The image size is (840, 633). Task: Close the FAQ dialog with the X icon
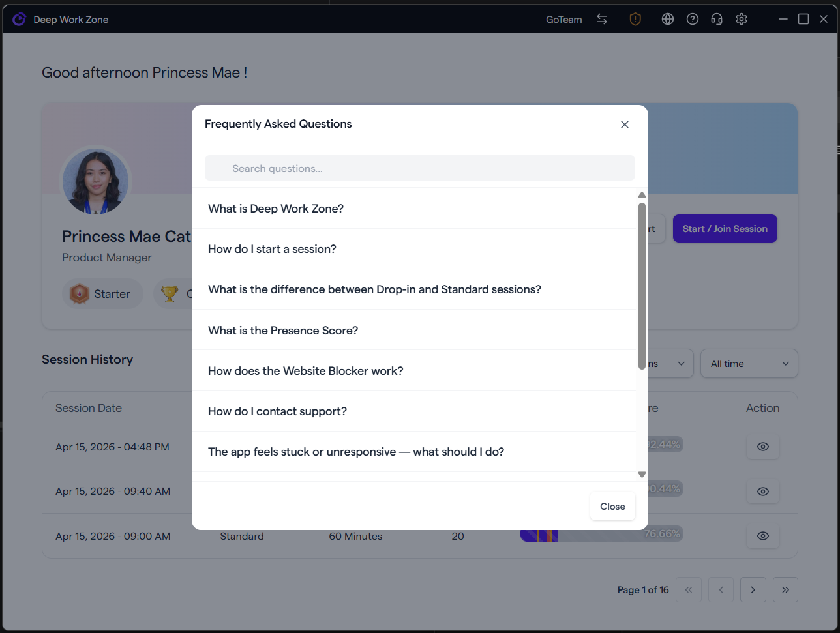[x=625, y=125]
